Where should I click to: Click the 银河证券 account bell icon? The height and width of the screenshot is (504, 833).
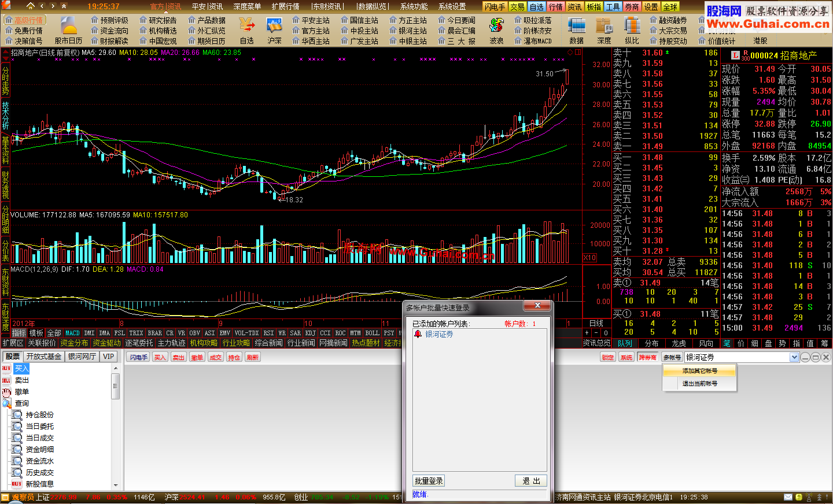(x=418, y=334)
